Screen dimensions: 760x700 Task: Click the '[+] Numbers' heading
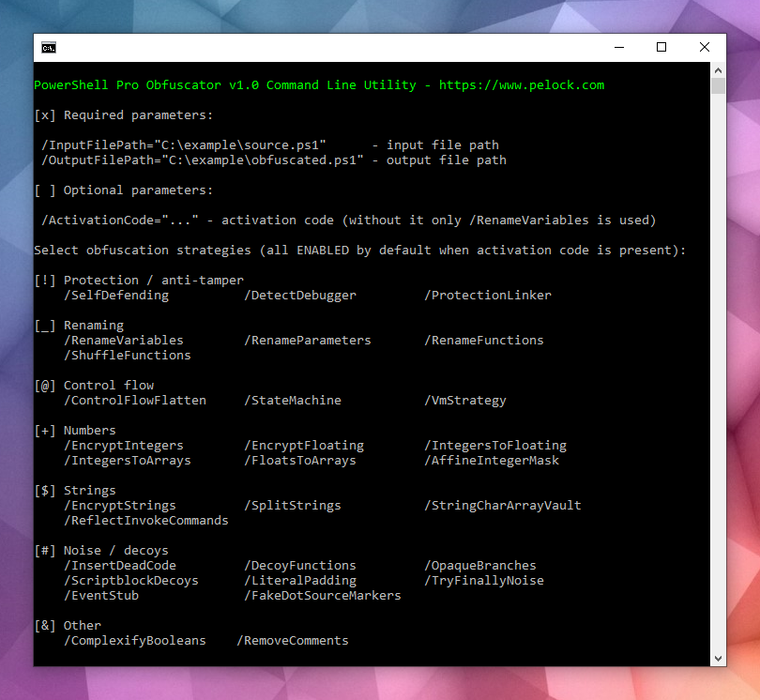tap(75, 431)
